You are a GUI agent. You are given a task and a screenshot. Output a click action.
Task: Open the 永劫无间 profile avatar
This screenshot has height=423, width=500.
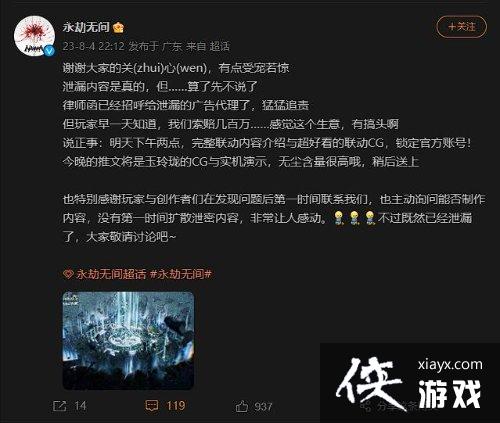click(34, 36)
